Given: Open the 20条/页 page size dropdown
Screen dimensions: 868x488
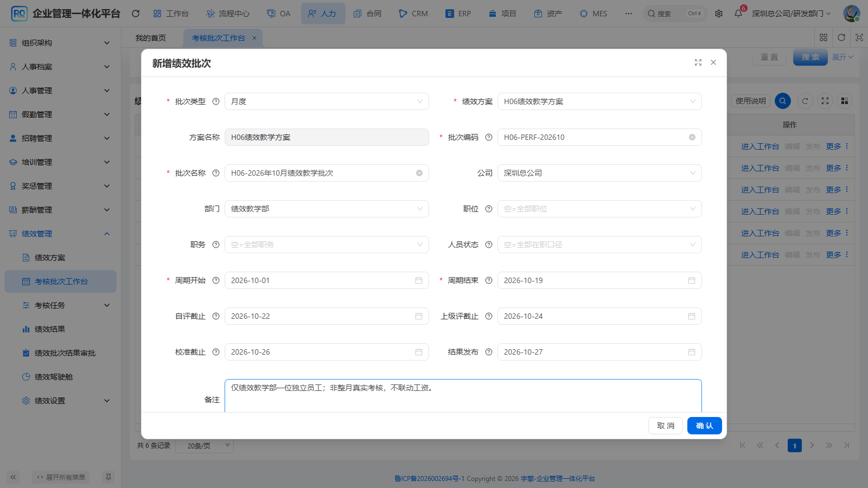Looking at the screenshot, I should tap(205, 446).
